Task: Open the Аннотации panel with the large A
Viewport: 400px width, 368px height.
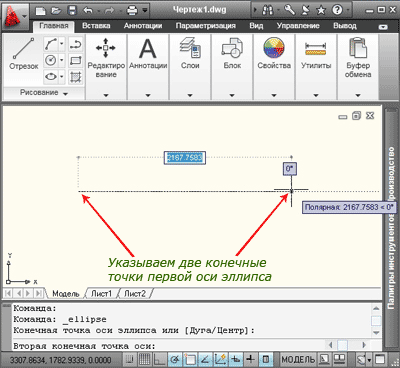Action: tap(148, 67)
